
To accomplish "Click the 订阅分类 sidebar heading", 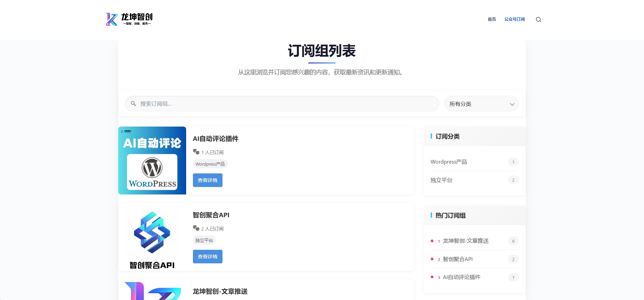I will 447,136.
